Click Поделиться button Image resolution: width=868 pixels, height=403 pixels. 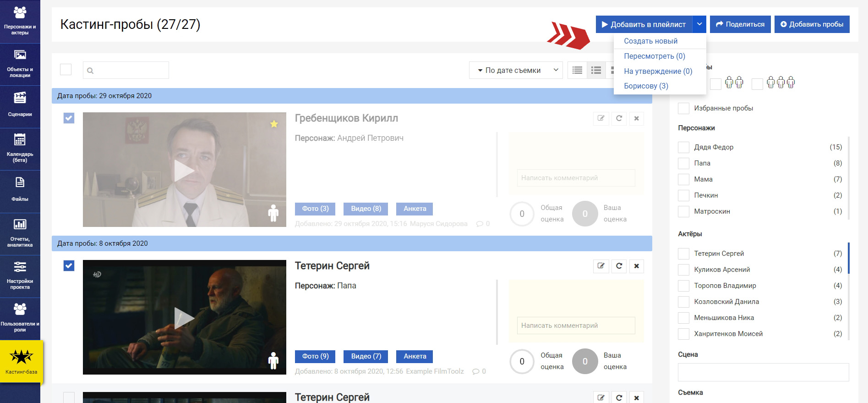click(x=740, y=24)
